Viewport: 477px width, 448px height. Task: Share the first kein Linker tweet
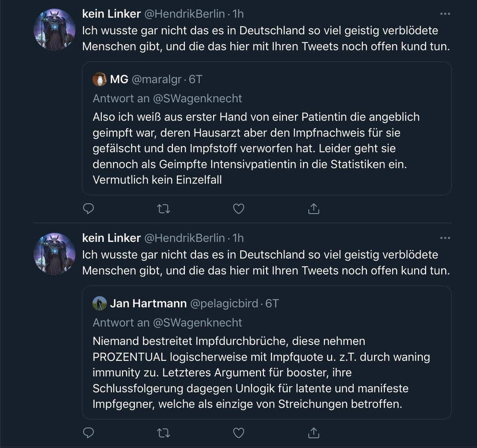coord(314,208)
